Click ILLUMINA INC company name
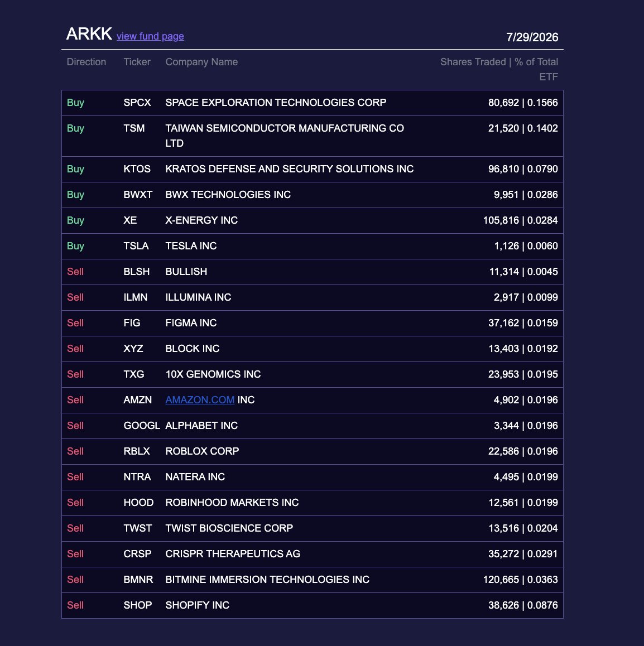Screen dimensions: 644x646 [198, 297]
